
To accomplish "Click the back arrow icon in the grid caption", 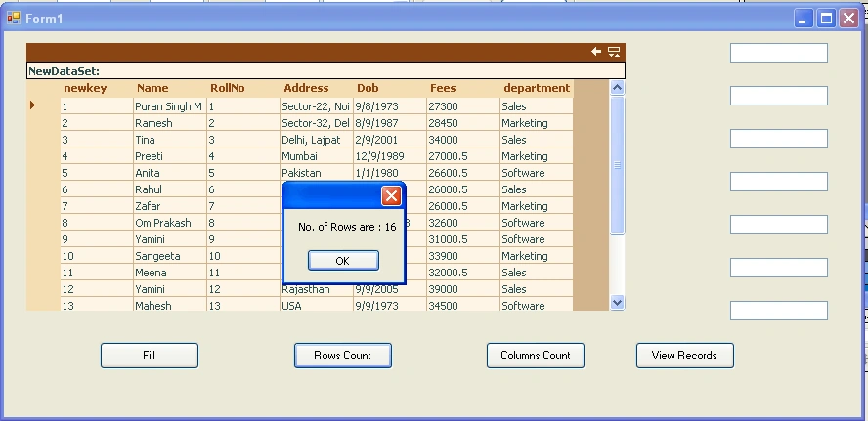I will point(596,52).
